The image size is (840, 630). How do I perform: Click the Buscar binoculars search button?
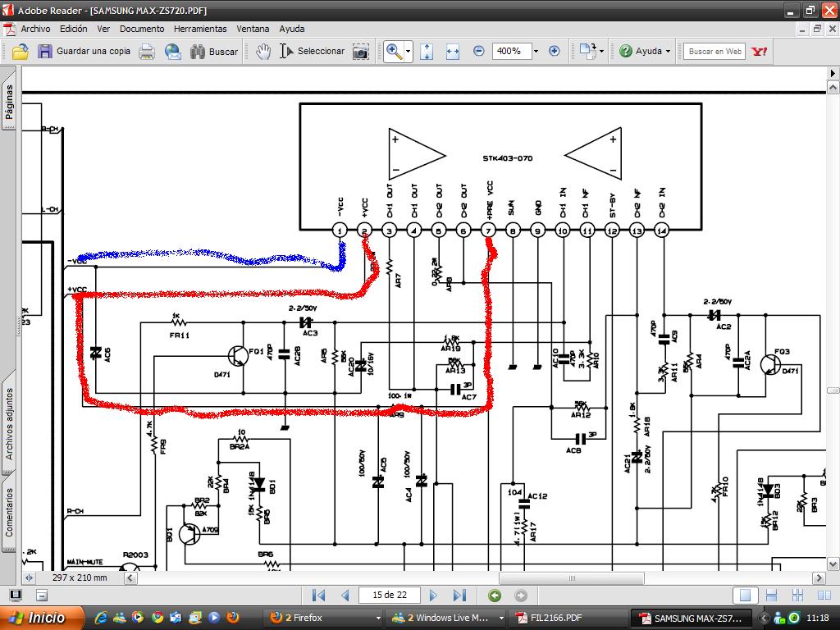point(214,52)
